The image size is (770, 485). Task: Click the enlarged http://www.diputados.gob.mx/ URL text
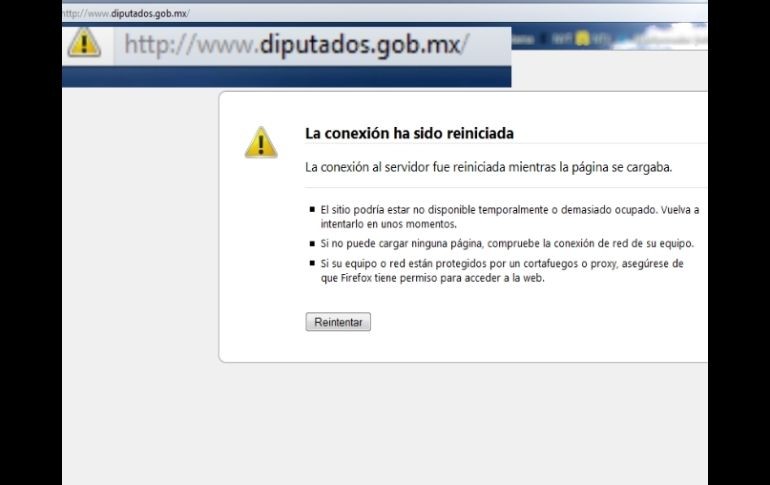[x=295, y=45]
